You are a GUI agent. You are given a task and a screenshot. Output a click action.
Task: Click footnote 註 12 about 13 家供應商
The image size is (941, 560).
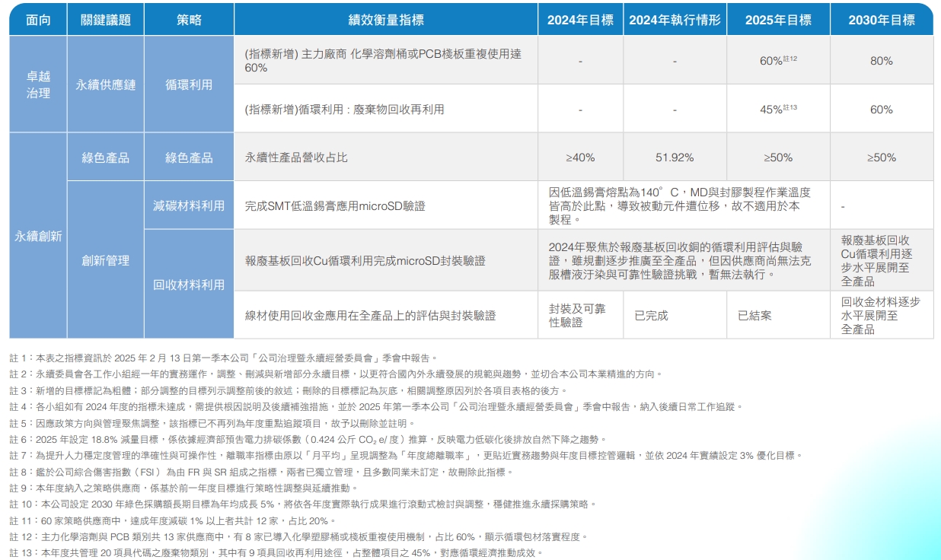tap(299, 536)
